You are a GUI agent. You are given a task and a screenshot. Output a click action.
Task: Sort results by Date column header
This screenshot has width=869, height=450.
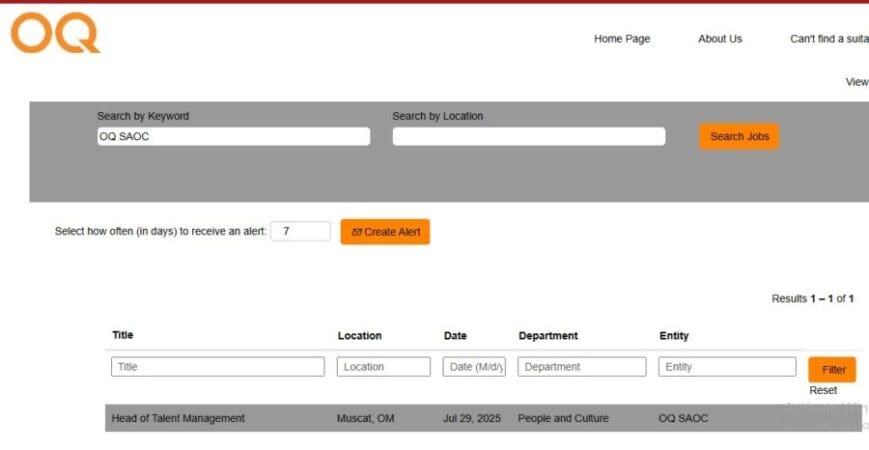pos(455,336)
